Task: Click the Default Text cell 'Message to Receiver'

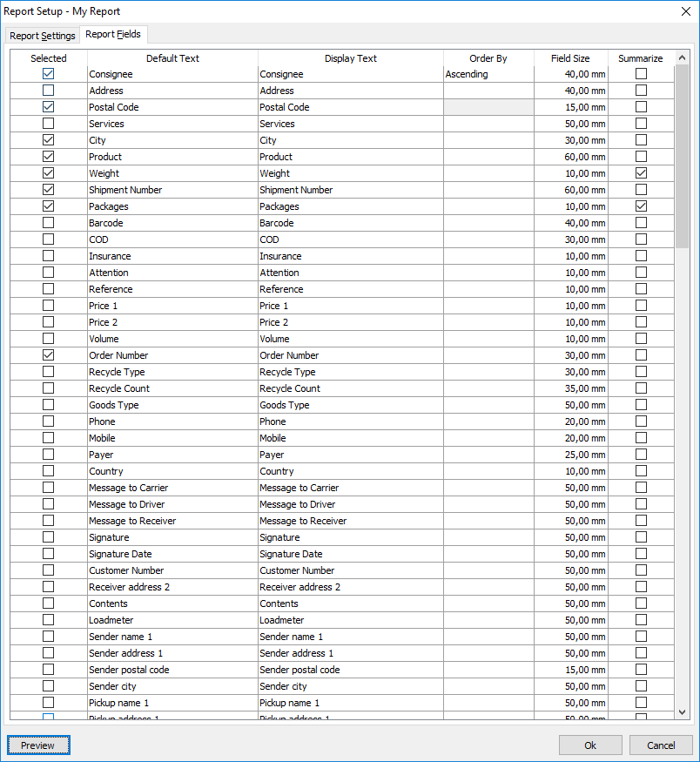Action: pyautogui.click(x=173, y=521)
